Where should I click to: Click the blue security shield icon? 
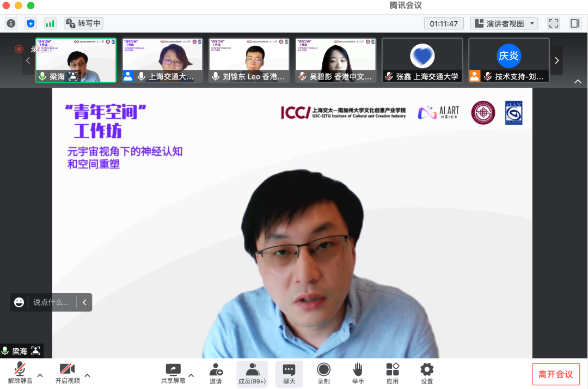30,23
